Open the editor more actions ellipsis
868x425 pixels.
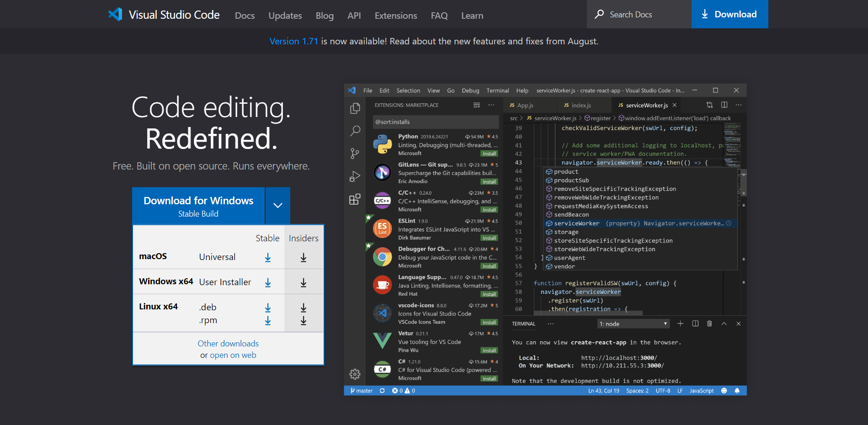(x=739, y=105)
